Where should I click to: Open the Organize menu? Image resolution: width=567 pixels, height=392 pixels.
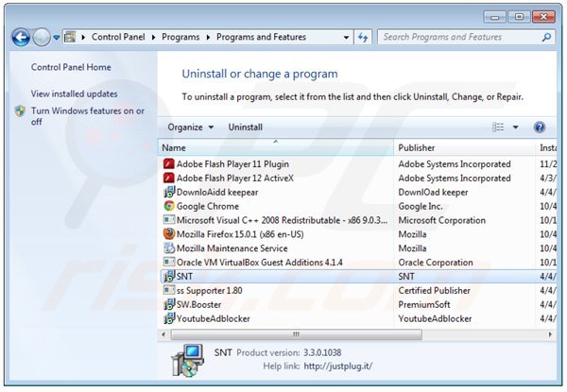(191, 128)
